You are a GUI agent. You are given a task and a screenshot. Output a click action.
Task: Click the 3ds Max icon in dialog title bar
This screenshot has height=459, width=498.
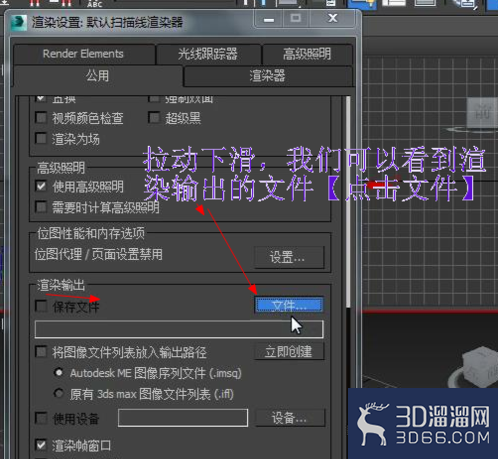[19, 23]
